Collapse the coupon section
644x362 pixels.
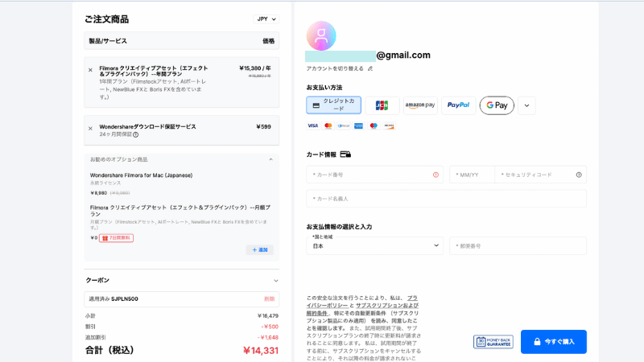pos(275,281)
